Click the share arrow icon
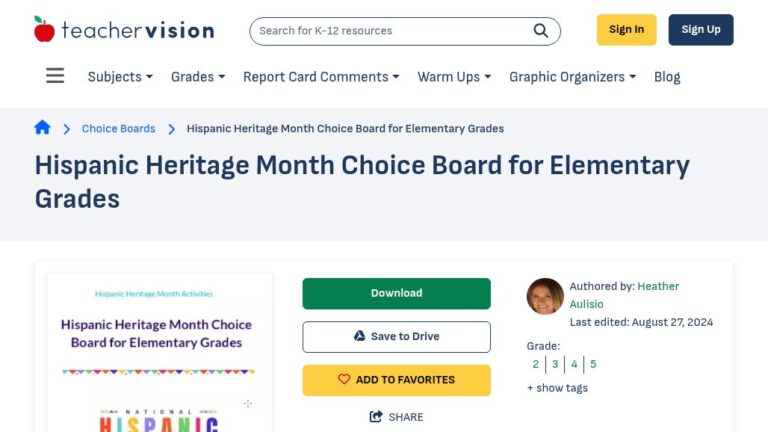The image size is (768, 432). click(376, 417)
